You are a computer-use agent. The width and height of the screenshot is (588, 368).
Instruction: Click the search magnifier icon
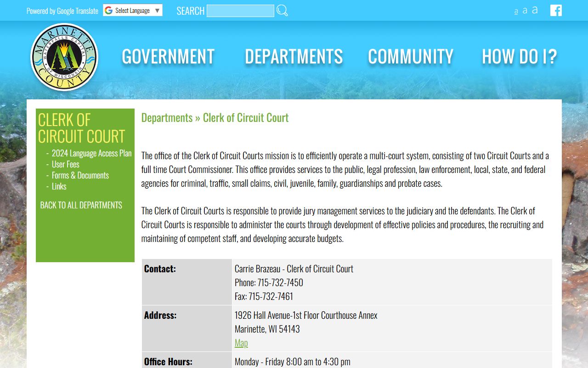coord(282,11)
